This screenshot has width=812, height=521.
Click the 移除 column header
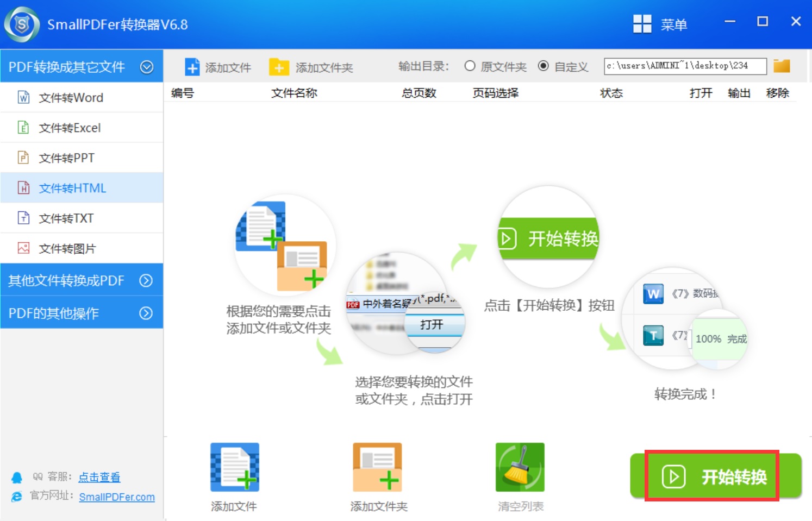[x=778, y=93]
